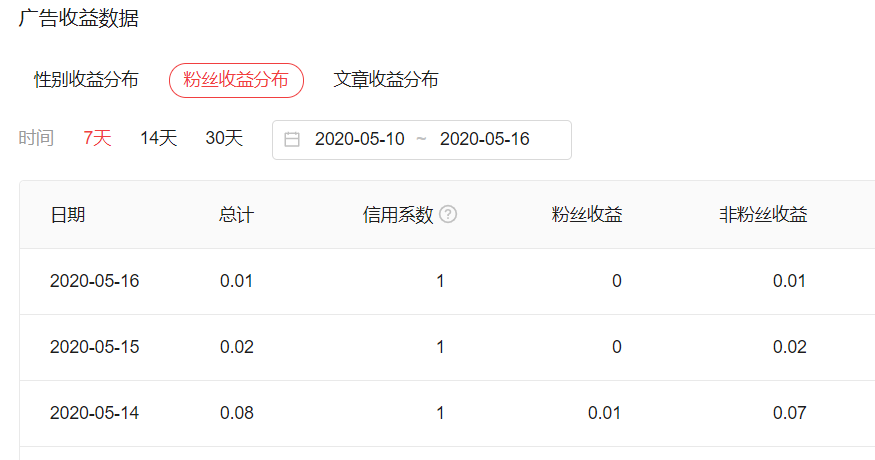Click end date field in the date picker
Screen dimensions: 875x460
pyautogui.click(x=485, y=140)
